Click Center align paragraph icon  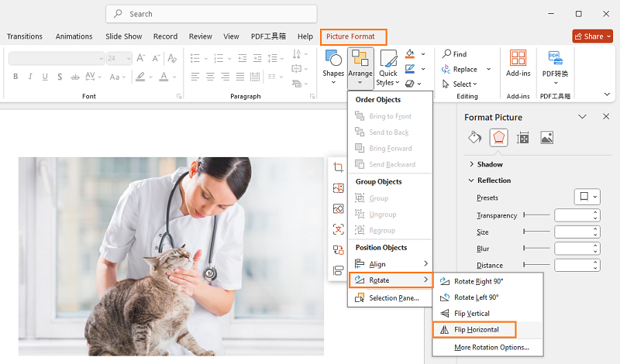[210, 77]
